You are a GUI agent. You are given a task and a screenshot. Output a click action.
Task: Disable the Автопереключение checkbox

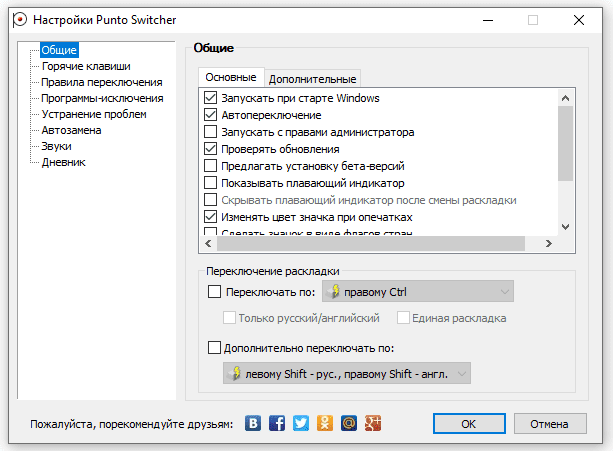(x=210, y=115)
